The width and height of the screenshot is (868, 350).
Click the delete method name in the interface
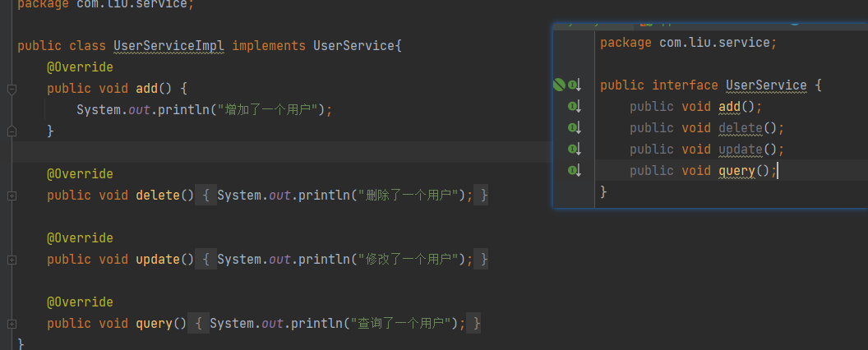[x=740, y=127]
